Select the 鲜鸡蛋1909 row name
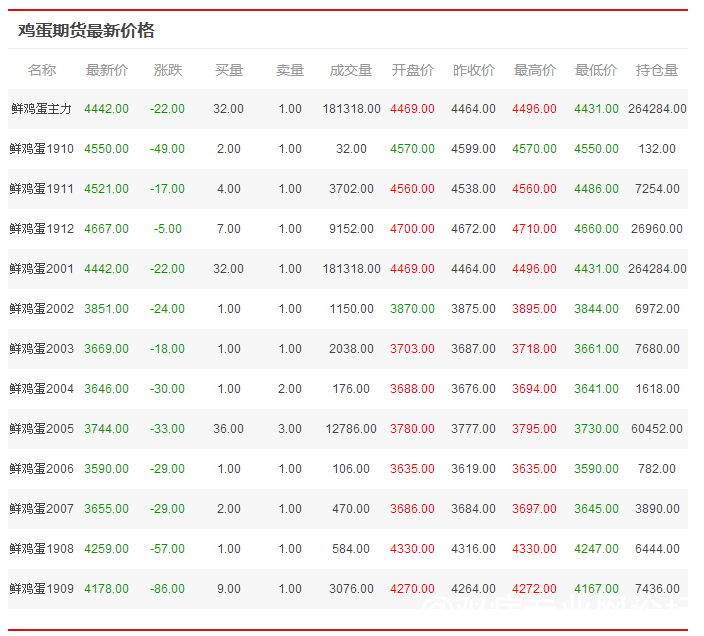This screenshot has width=704, height=636. coord(41,588)
